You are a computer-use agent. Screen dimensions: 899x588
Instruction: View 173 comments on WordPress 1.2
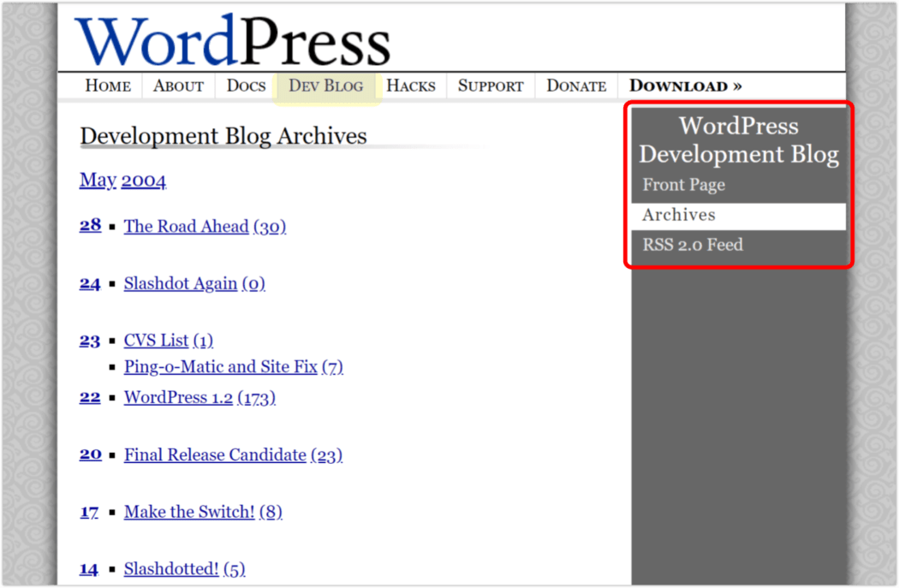tap(256, 398)
